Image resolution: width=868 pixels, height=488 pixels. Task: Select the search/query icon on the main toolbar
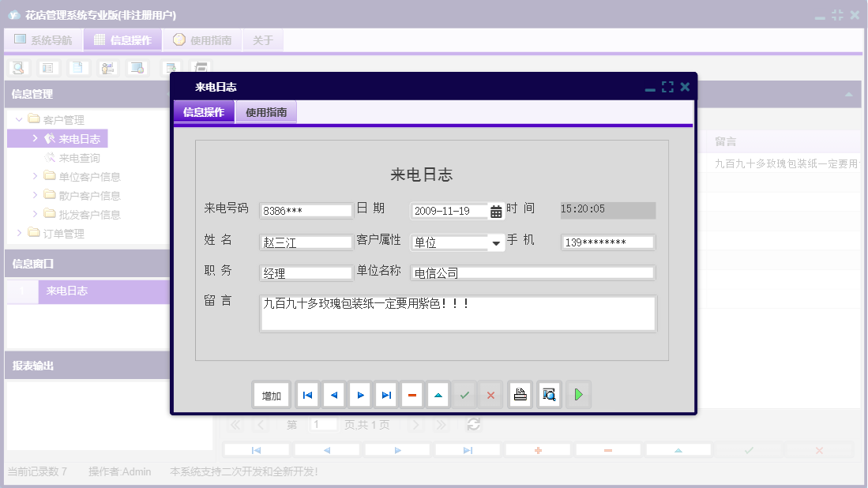19,68
